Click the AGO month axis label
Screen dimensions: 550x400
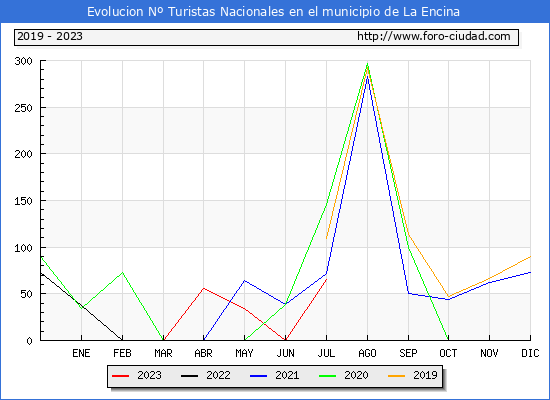pyautogui.click(x=367, y=353)
